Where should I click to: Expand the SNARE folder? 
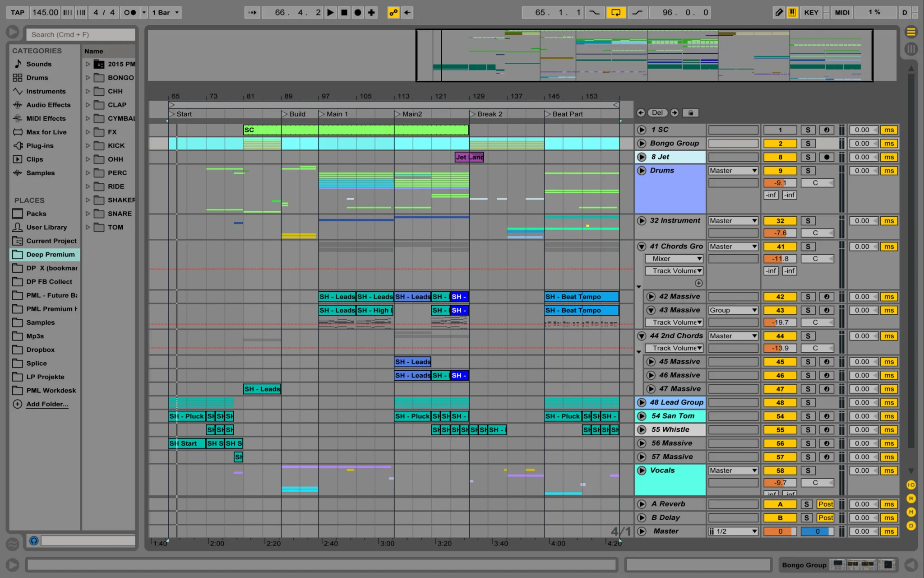coord(88,214)
